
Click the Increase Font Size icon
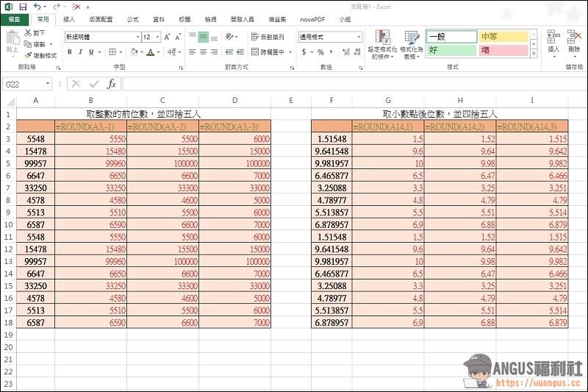pos(168,37)
